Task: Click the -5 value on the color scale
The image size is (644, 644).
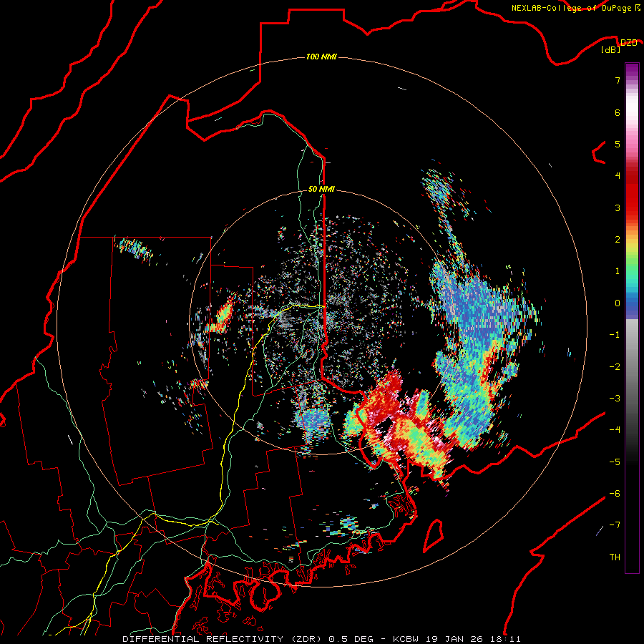Action: pos(615,462)
